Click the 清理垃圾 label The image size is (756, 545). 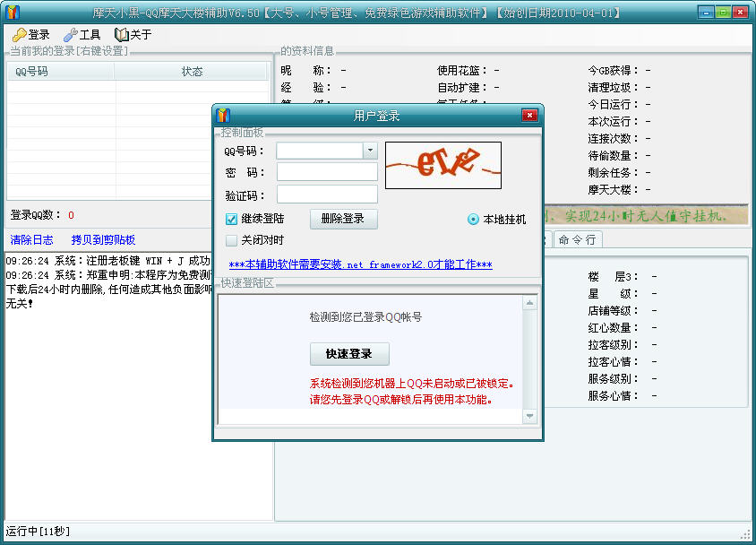point(613,87)
